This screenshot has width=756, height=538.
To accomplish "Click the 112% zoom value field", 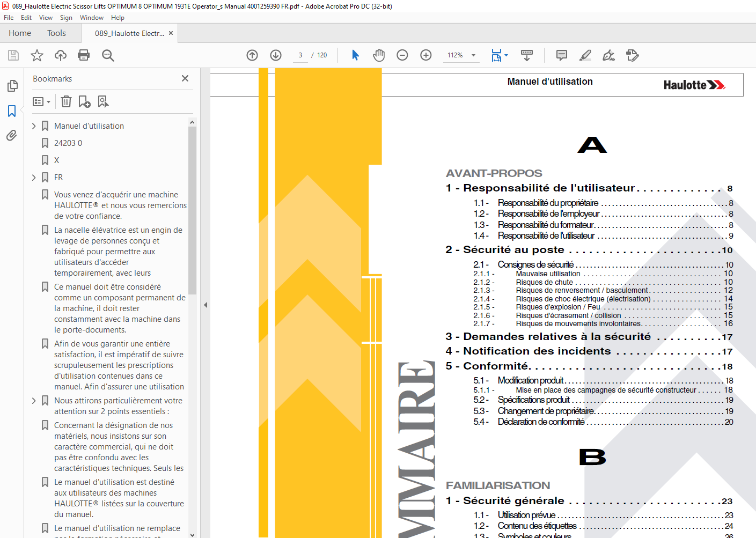I will pos(455,55).
